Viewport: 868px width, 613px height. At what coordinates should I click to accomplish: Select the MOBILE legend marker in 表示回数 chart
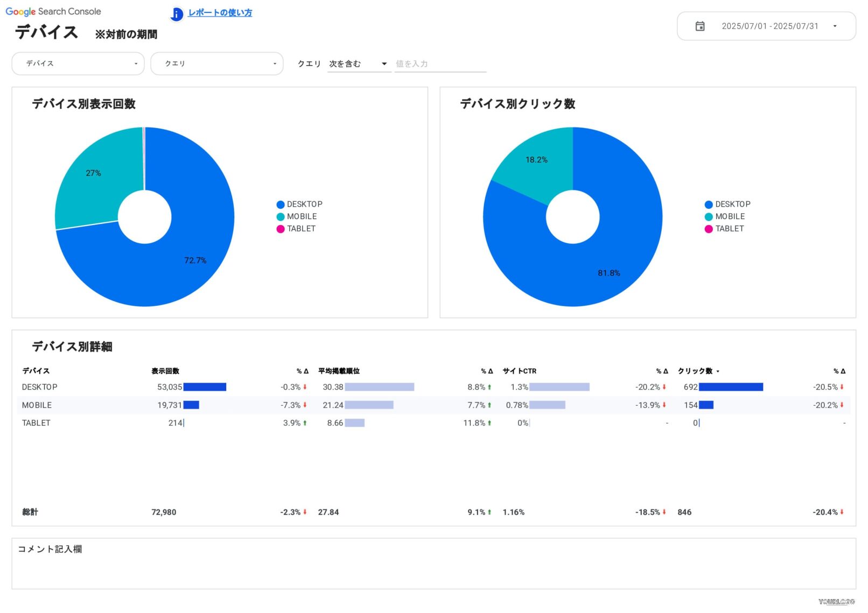click(279, 216)
